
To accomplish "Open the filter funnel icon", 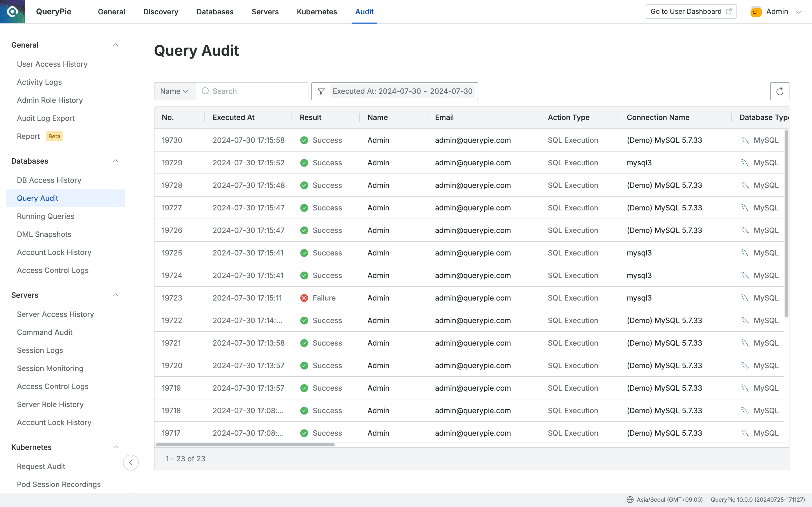I will 321,91.
